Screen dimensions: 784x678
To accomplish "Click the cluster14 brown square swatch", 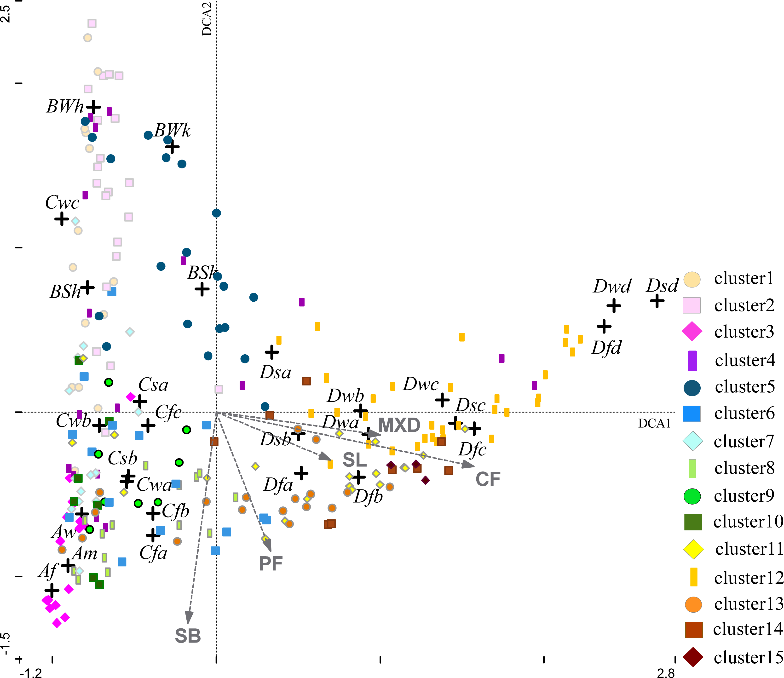I will click(694, 630).
